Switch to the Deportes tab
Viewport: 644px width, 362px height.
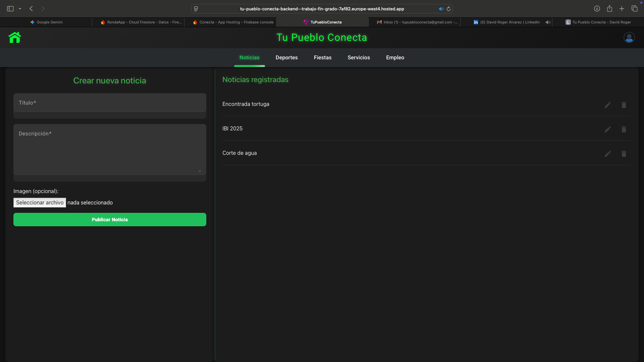pyautogui.click(x=286, y=57)
